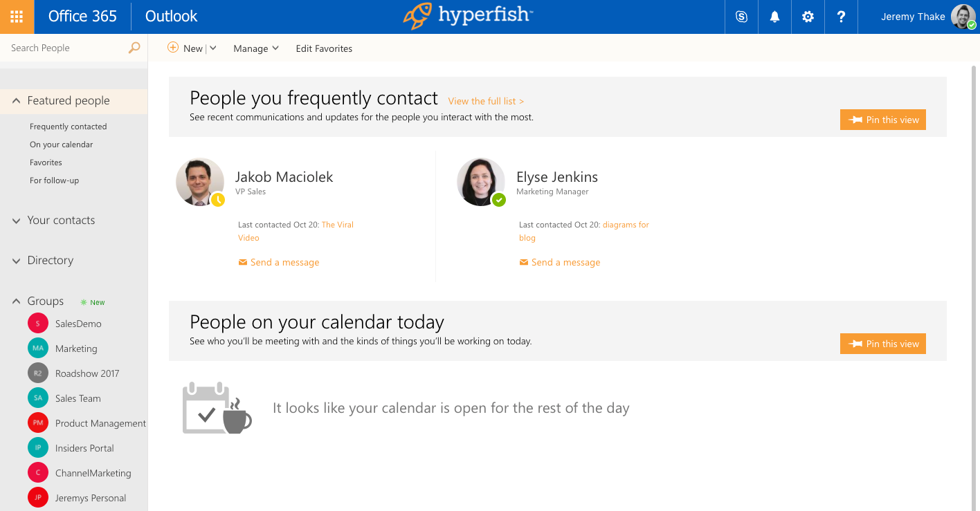The image size is (980, 511).
Task: Click the Office 365 title link
Action: pyautogui.click(x=82, y=16)
